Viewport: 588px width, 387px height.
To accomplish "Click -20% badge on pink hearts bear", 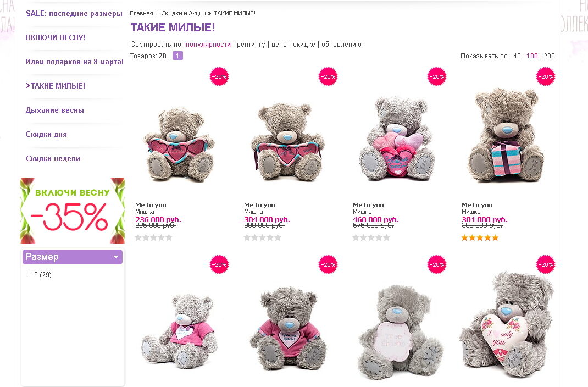I will [x=437, y=76].
